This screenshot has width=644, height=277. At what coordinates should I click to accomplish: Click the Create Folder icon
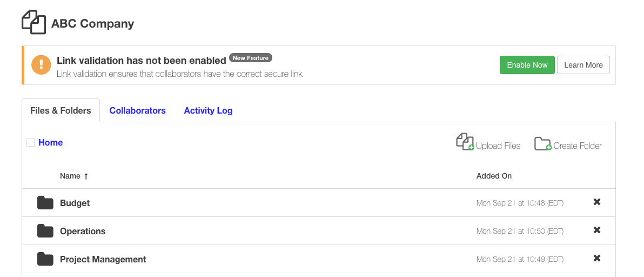coord(542,144)
